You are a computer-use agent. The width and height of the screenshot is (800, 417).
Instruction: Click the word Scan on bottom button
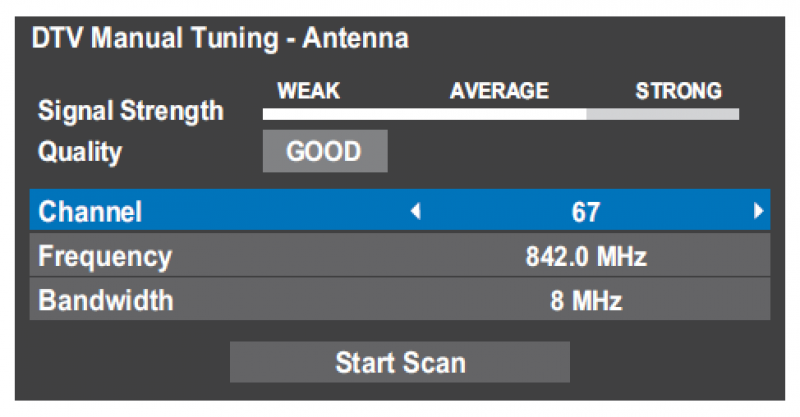pyautogui.click(x=434, y=362)
